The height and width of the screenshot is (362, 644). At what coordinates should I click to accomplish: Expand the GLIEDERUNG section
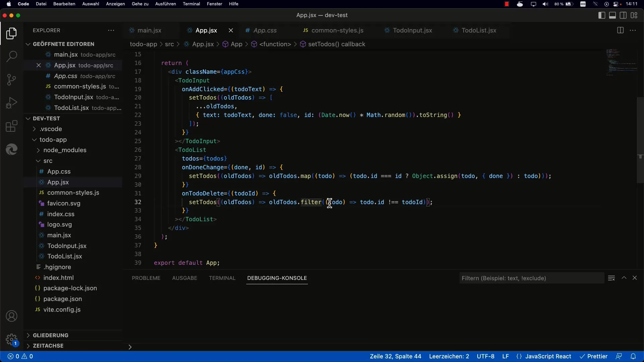[x=28, y=335]
